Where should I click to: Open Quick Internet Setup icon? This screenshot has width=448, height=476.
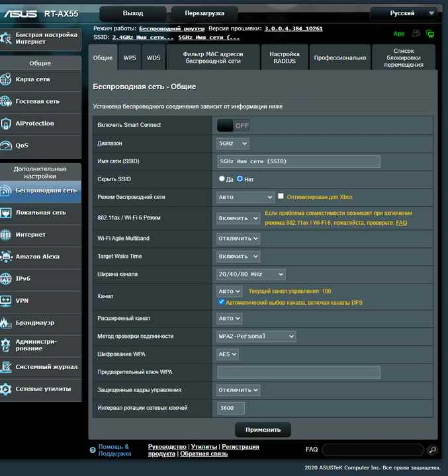coord(5,38)
